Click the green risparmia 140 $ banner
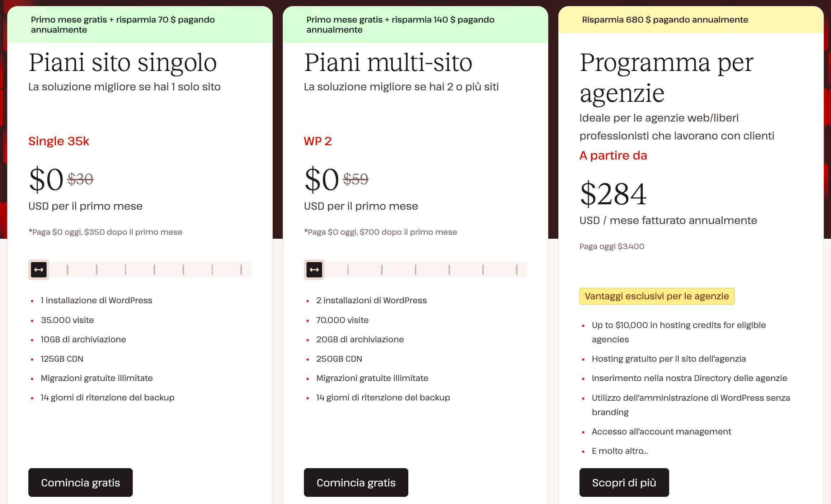Screen dimensions: 831x504 400,24
